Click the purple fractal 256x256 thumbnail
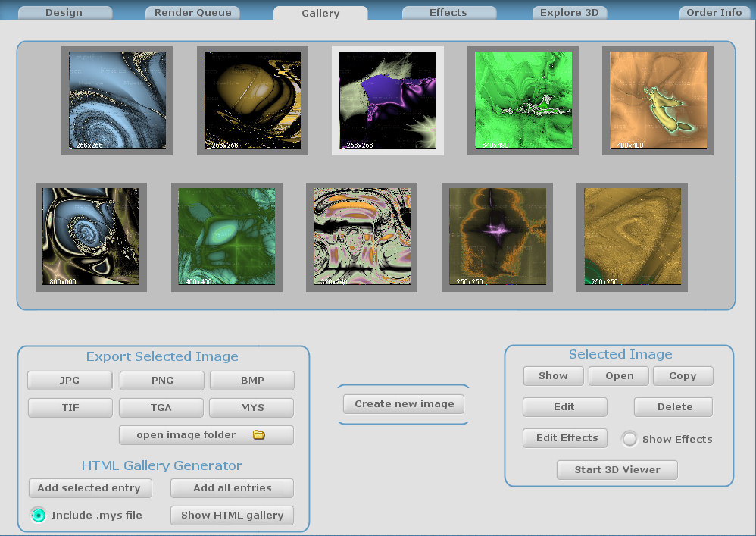Image resolution: width=756 pixels, height=536 pixels. click(x=388, y=100)
